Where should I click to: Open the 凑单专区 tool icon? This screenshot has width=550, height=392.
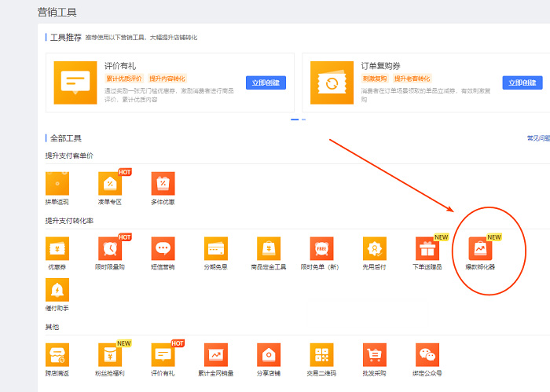110,184
